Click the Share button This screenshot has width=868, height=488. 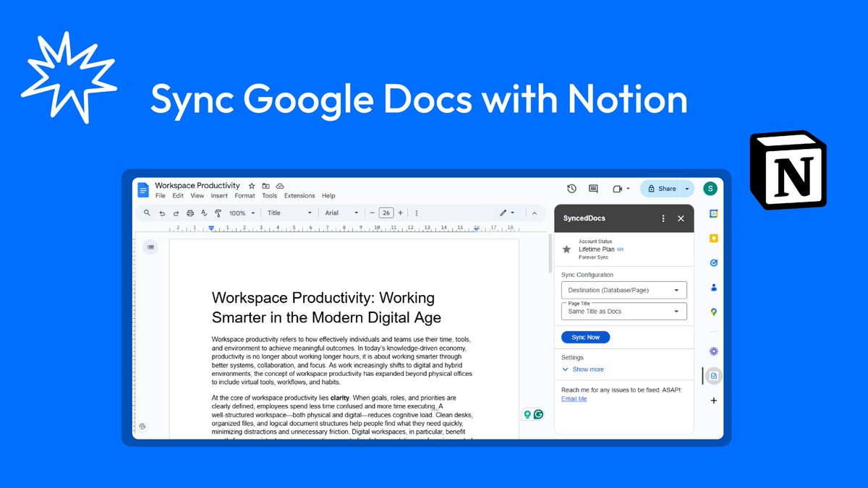[x=661, y=189]
